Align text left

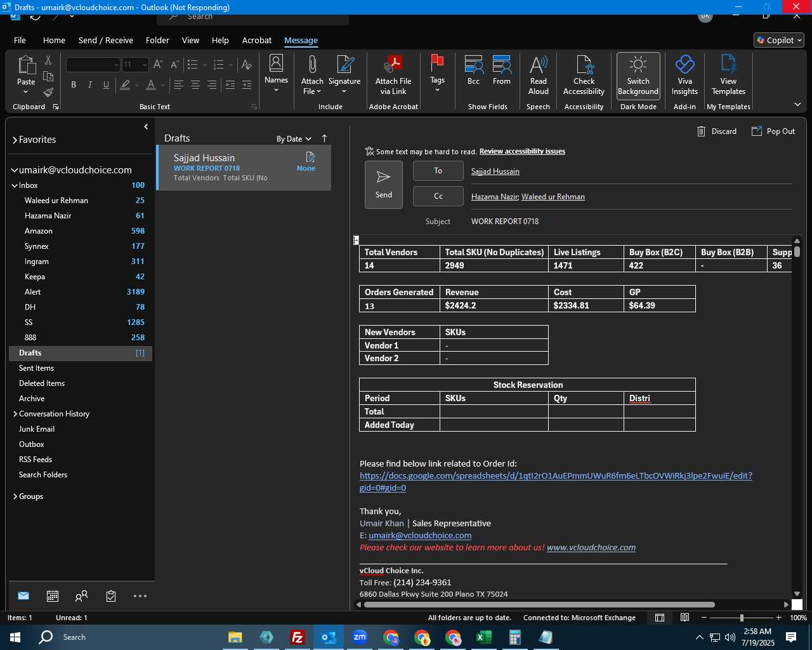pos(179,84)
